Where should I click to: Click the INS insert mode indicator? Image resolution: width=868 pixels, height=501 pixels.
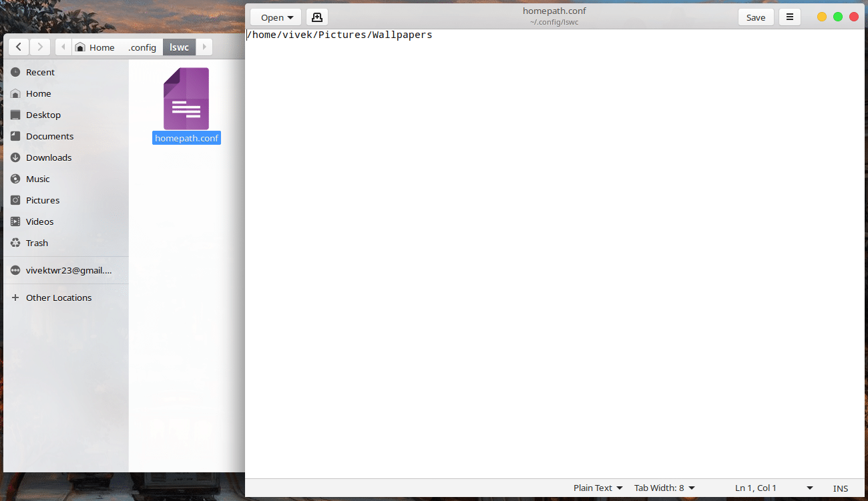(x=841, y=488)
